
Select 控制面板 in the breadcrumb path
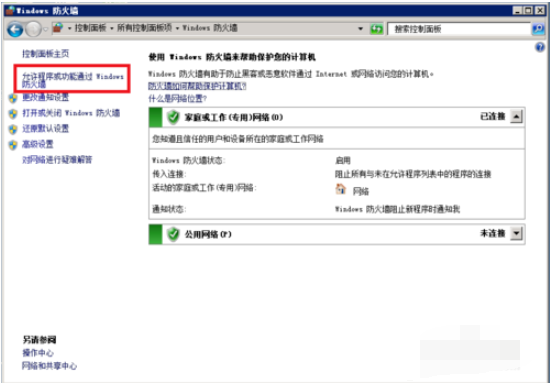click(90, 28)
